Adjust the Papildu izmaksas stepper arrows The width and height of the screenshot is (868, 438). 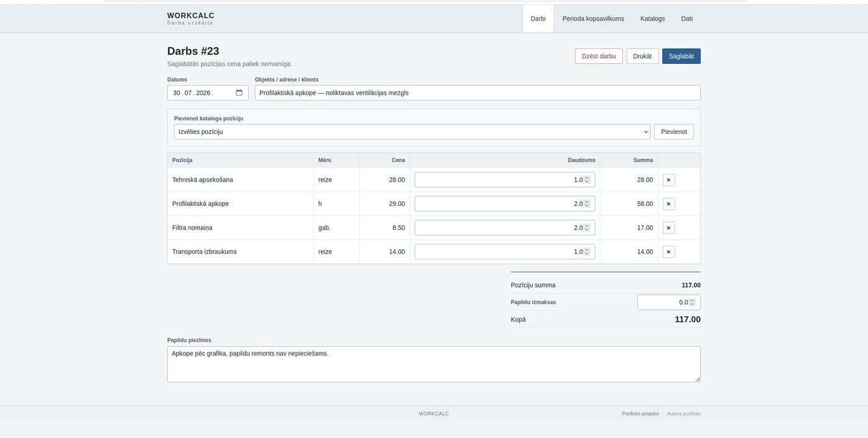[x=693, y=302]
